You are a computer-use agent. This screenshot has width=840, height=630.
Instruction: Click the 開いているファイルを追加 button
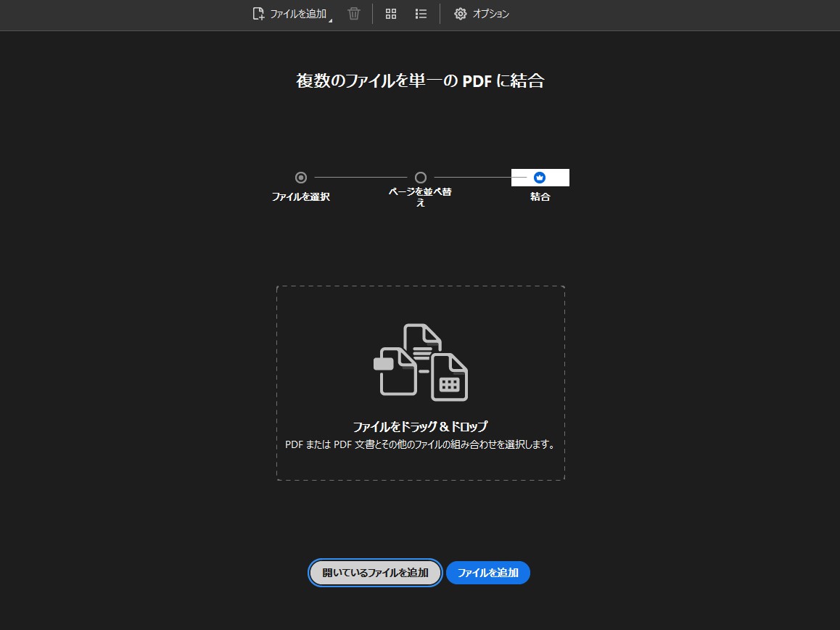tap(375, 573)
